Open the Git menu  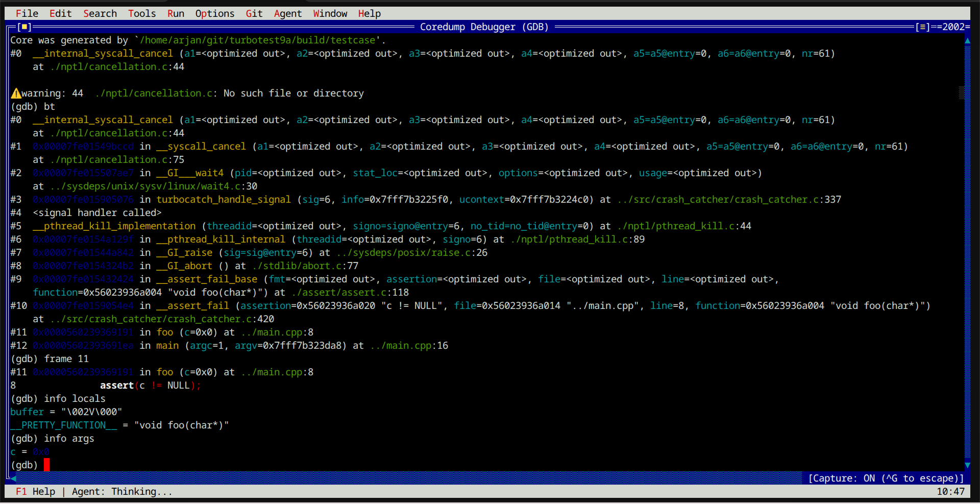point(254,13)
